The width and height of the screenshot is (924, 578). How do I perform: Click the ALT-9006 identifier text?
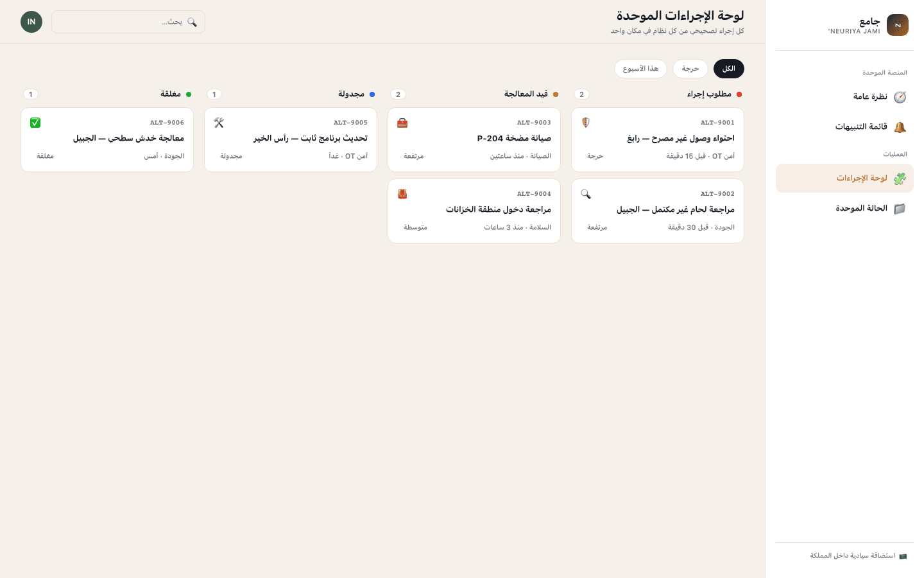pos(167,123)
